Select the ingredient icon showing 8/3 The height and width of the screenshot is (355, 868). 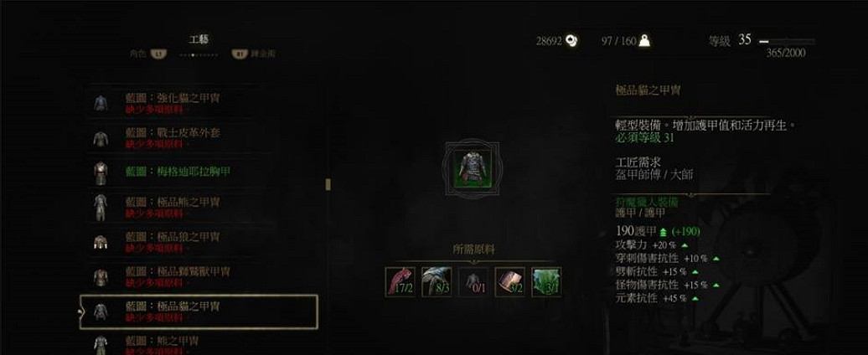(x=437, y=282)
